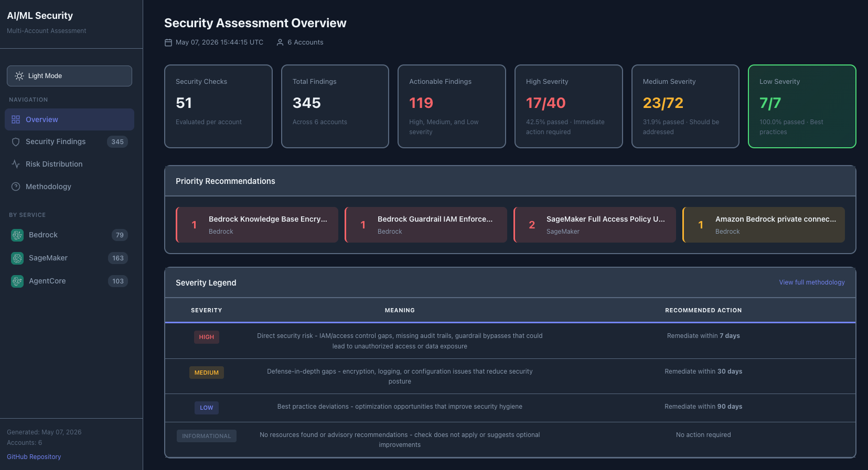The image size is (868, 470).
Task: Click the '6 Accounts' label
Action: [x=305, y=42]
